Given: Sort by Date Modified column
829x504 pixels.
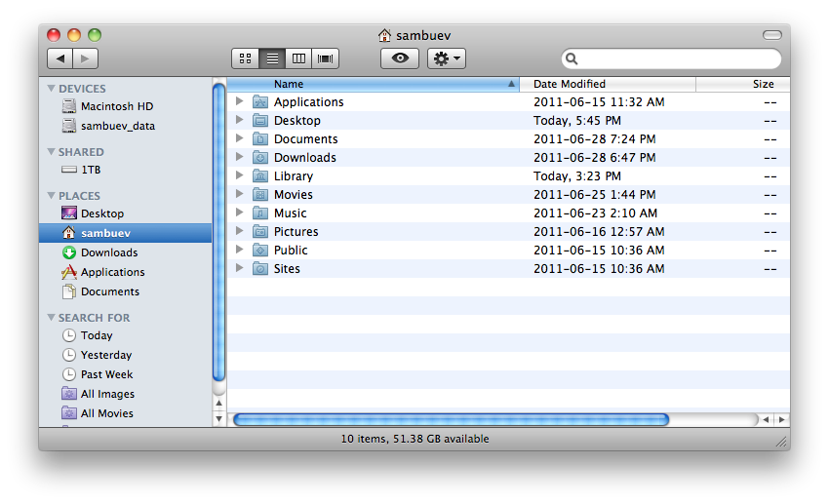Looking at the screenshot, I should click(x=608, y=84).
